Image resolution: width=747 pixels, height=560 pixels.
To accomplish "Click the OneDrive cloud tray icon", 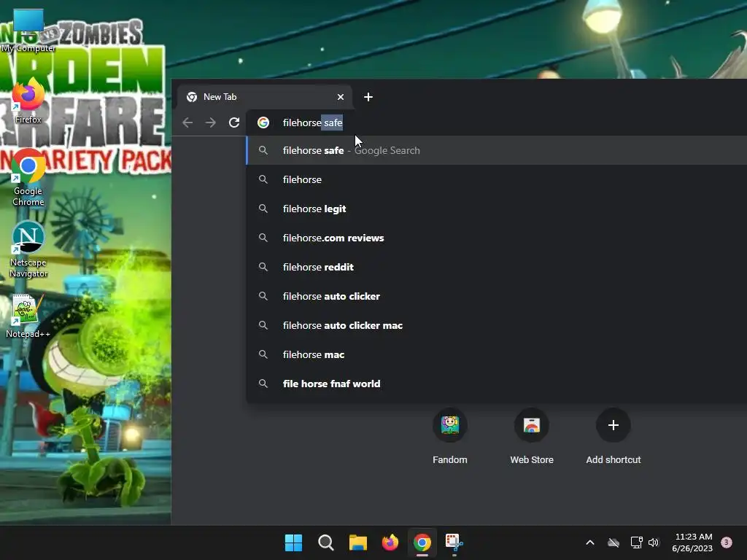I will pyautogui.click(x=614, y=542).
